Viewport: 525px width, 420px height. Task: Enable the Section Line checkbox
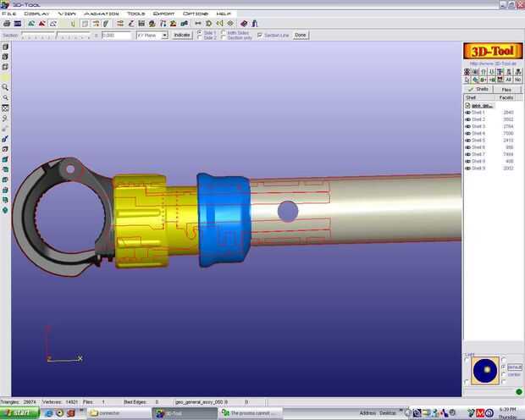click(x=259, y=36)
